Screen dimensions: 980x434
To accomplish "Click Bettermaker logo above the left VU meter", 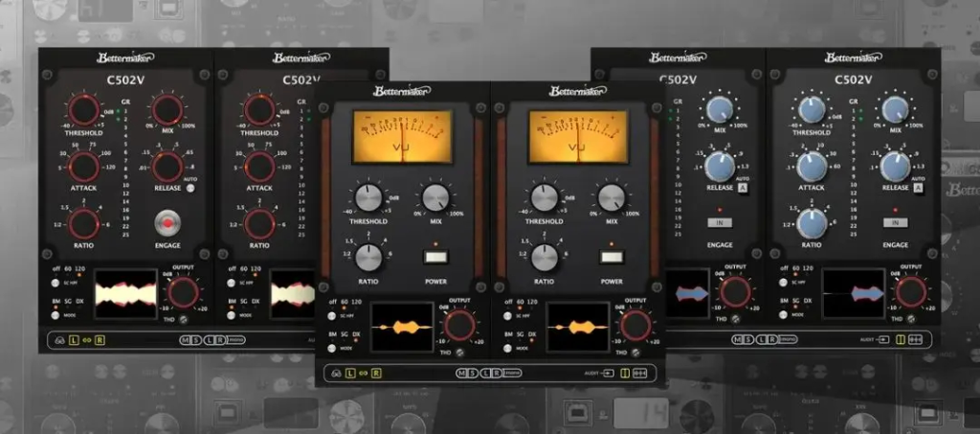I will click(403, 91).
